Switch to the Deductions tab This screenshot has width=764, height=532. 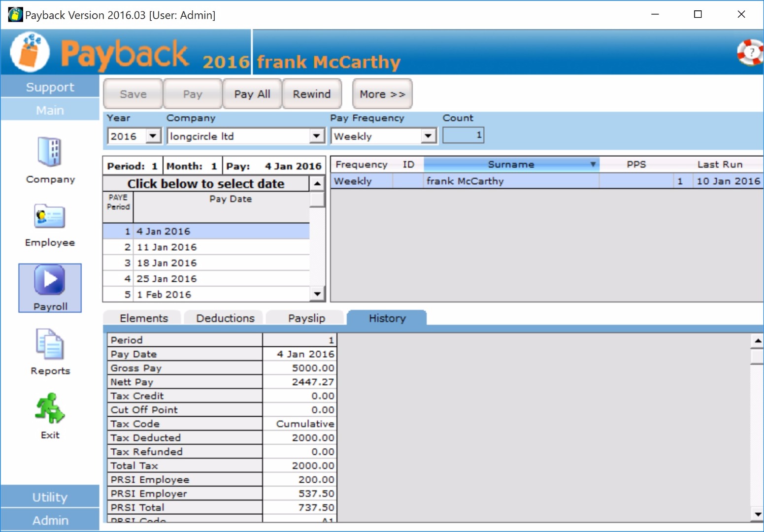pyautogui.click(x=225, y=318)
